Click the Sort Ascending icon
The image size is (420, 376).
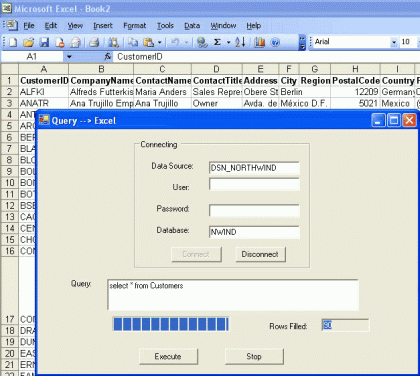pyautogui.click(x=240, y=42)
